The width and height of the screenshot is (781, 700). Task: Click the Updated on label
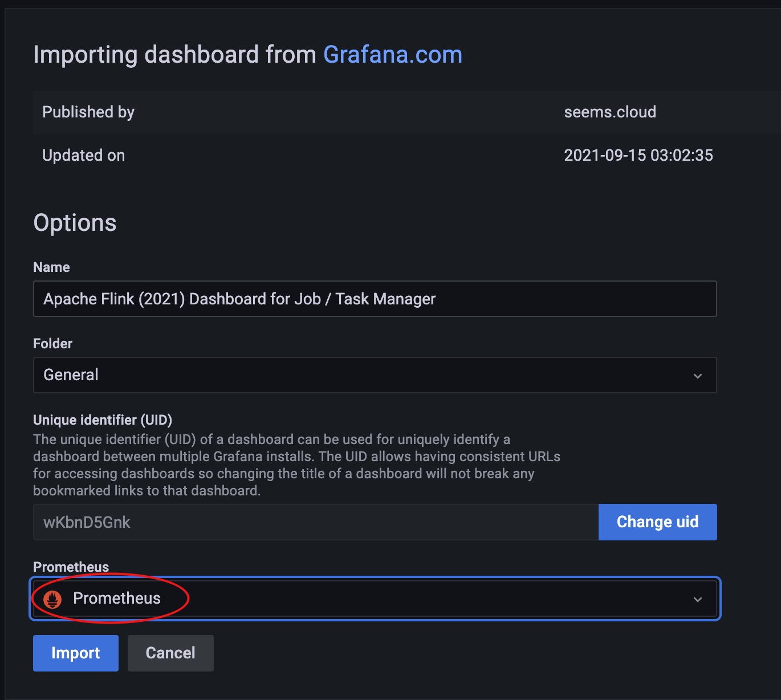point(84,155)
